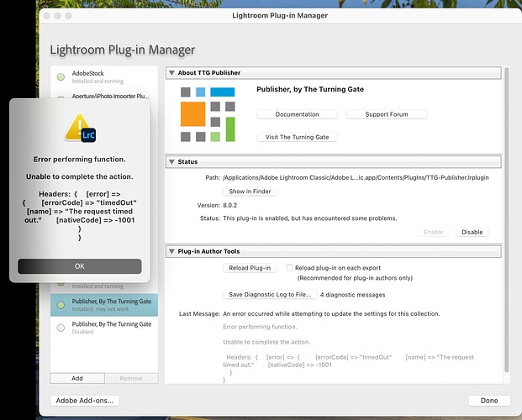Click status dot of disabled Publisher plug-in

(61, 328)
